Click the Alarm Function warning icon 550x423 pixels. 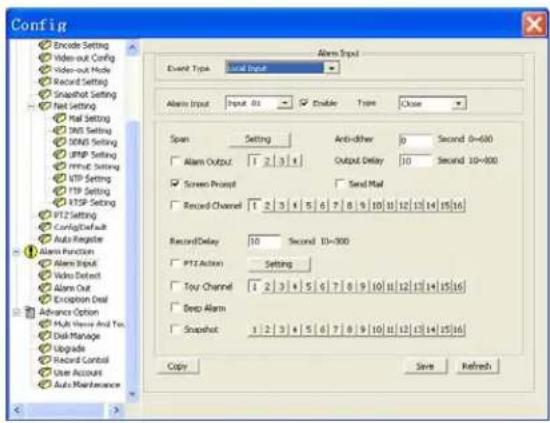pyautogui.click(x=31, y=251)
